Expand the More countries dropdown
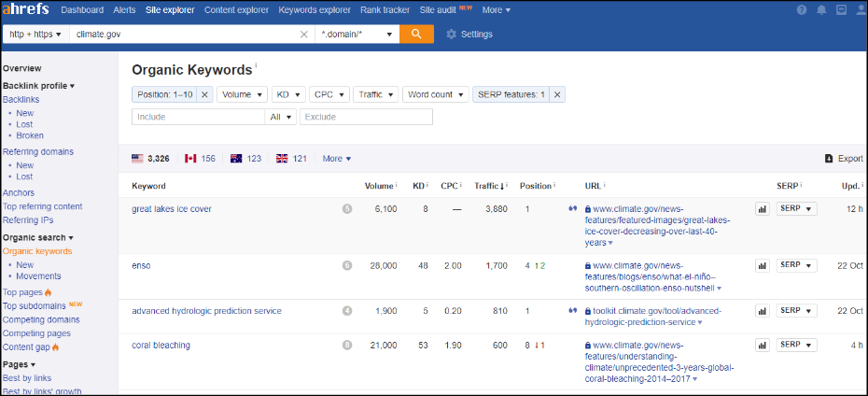Viewport: 868px width, 396px height. [337, 159]
